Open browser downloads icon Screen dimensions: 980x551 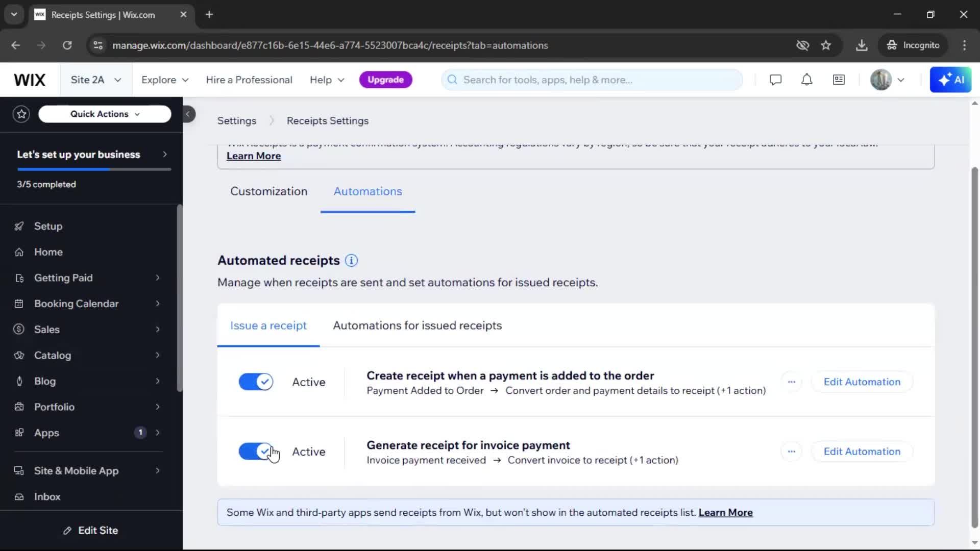click(862, 45)
